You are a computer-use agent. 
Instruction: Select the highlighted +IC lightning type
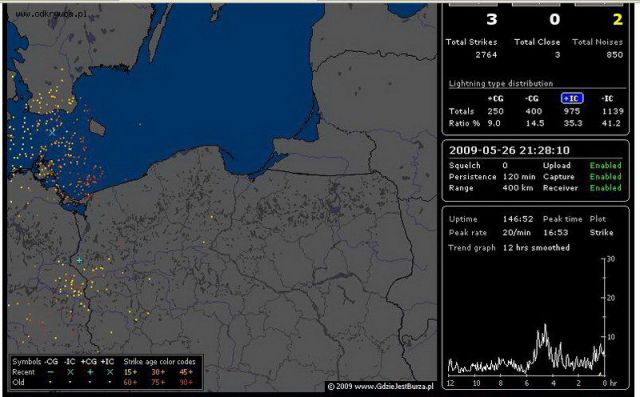pyautogui.click(x=572, y=98)
